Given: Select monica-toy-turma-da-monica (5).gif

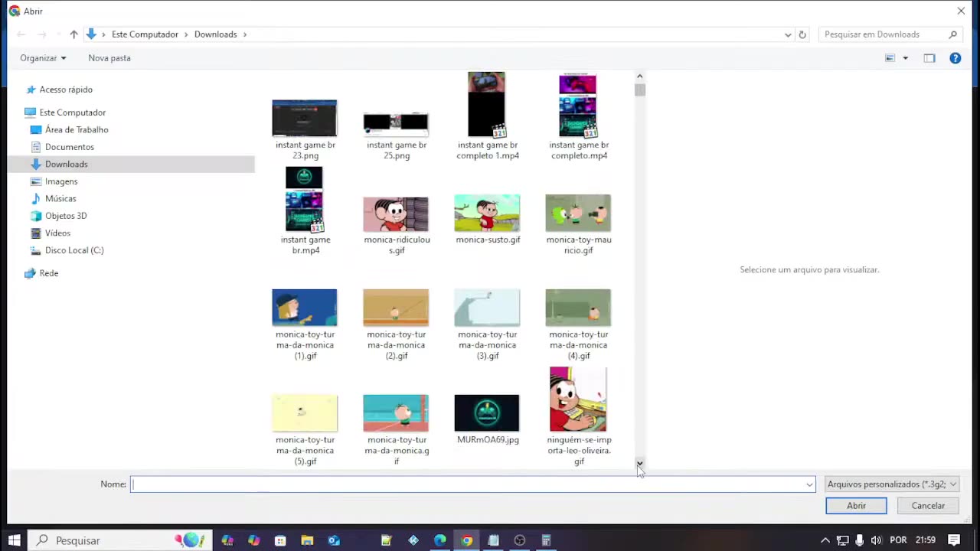Looking at the screenshot, I should coord(305,430).
